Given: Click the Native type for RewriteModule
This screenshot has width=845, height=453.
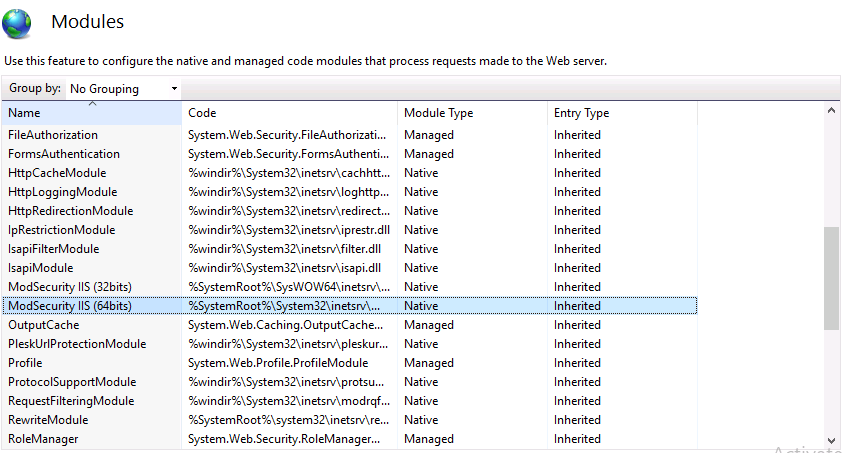Looking at the screenshot, I should click(x=421, y=420).
